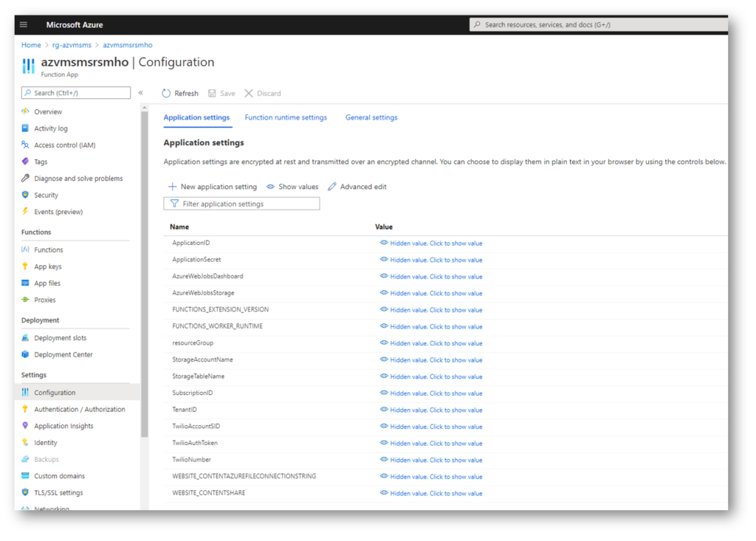Toggle Show values for all settings

pos(292,187)
